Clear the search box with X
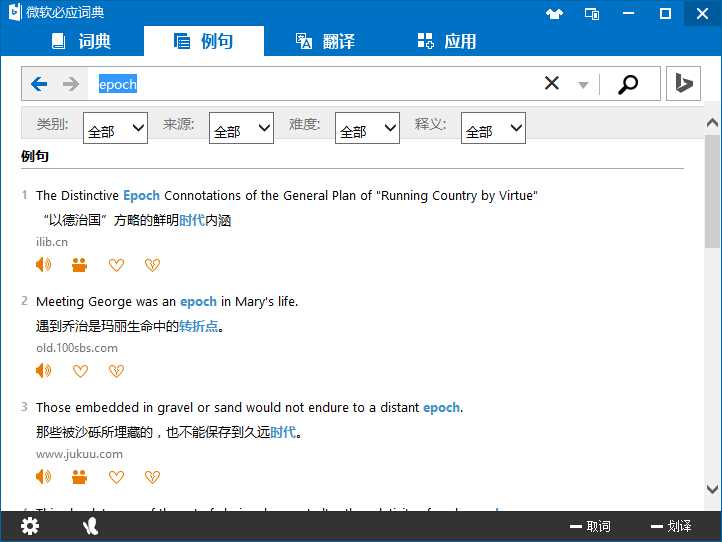 click(x=552, y=83)
